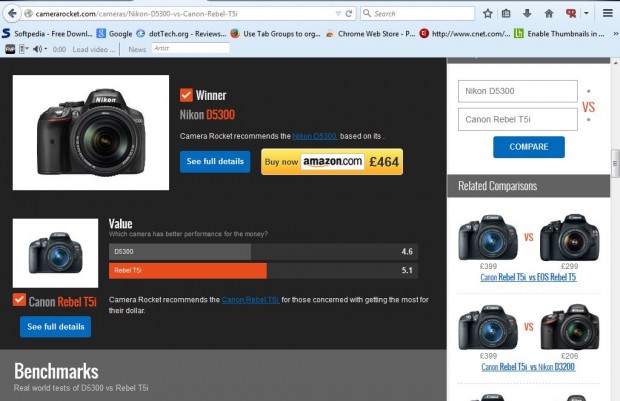This screenshot has width=620, height=401.
Task: Toggle the Winner checkbox for Nikon D5300
Action: [x=186, y=95]
